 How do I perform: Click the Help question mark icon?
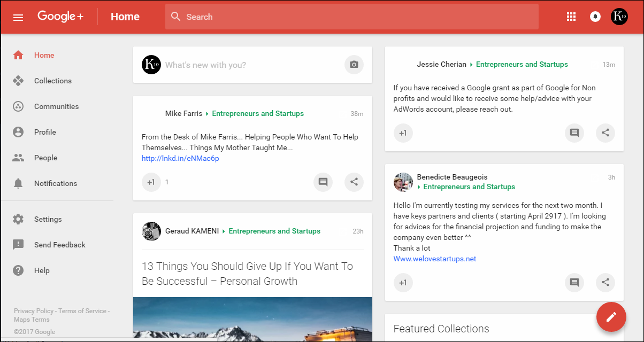pos(18,270)
